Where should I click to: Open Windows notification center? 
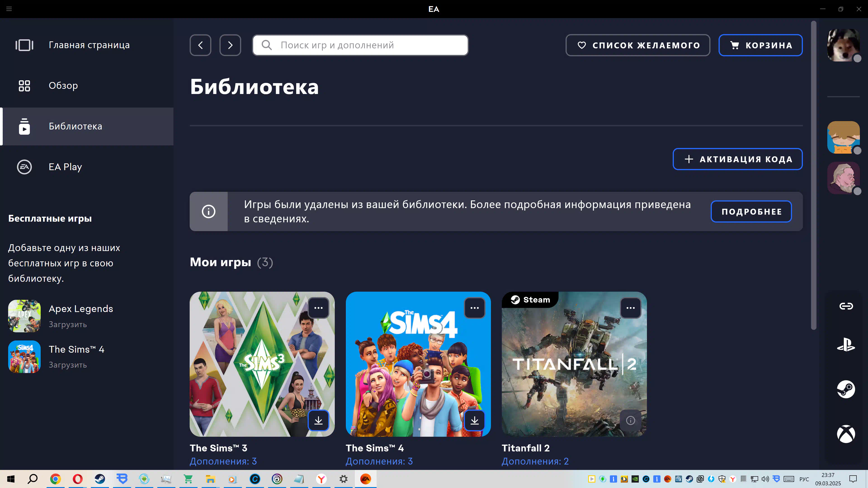point(853,479)
